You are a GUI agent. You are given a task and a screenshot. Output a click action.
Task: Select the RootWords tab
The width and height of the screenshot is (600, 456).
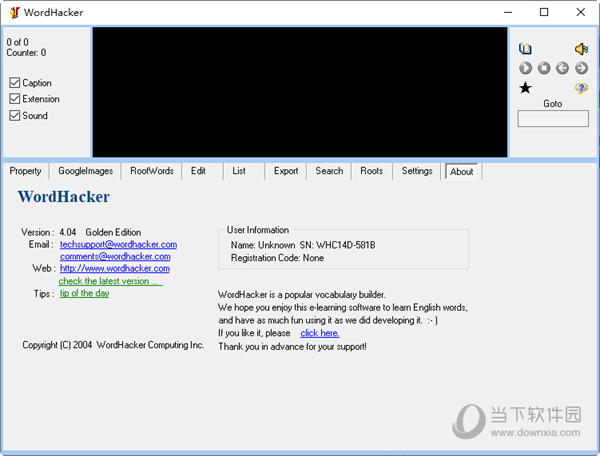click(x=152, y=171)
